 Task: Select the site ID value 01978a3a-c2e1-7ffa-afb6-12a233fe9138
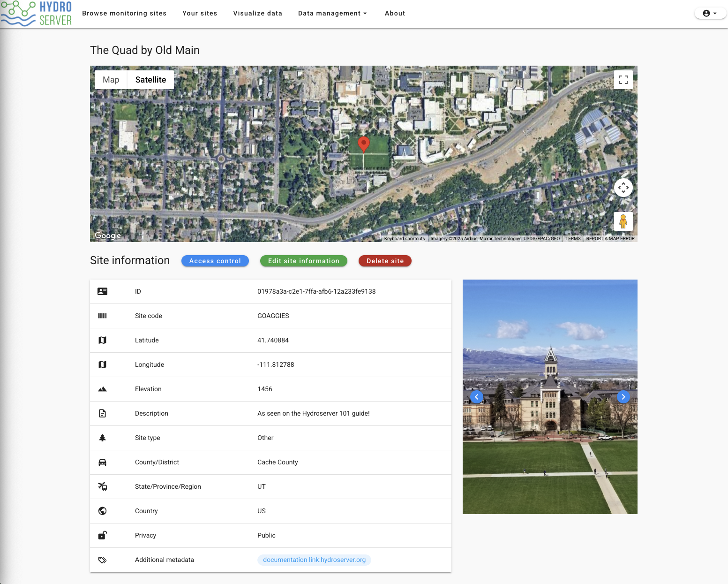316,291
